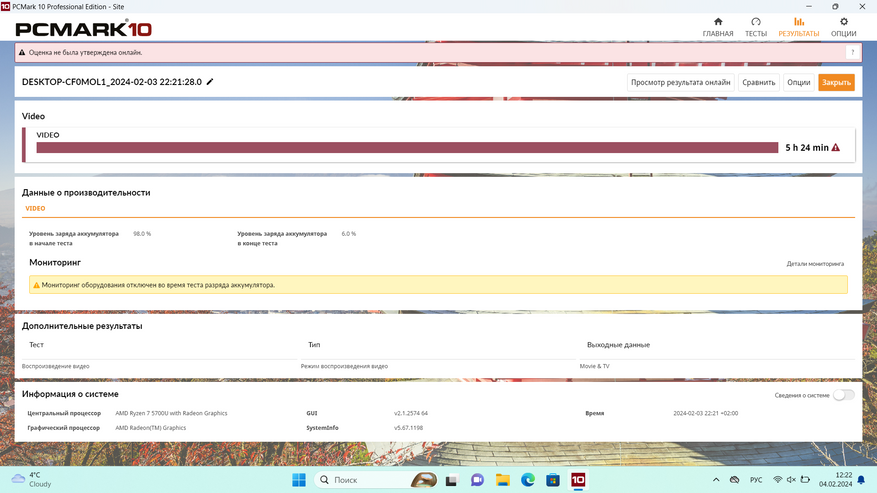Open the ТЕСТЫ tab
The image size is (877, 493).
pyautogui.click(x=756, y=27)
